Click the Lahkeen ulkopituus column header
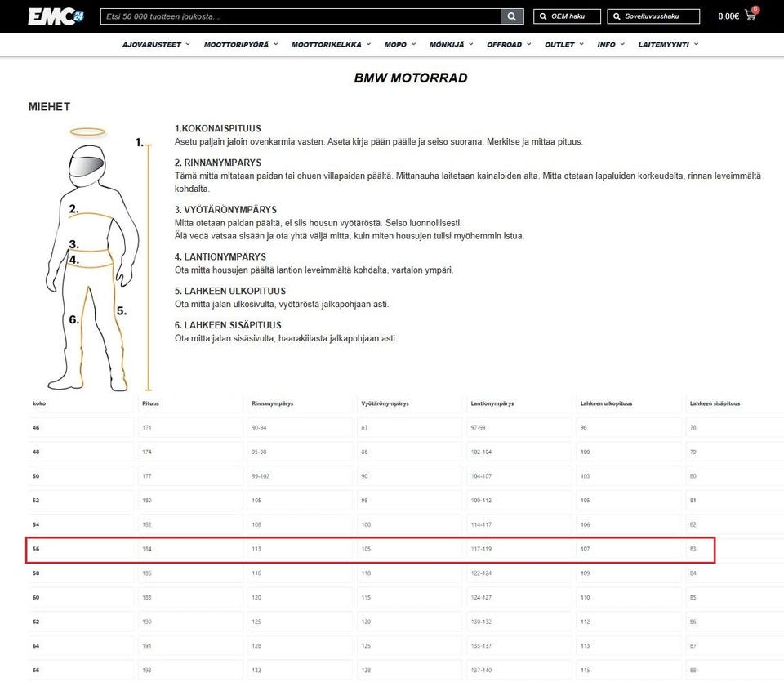 (x=606, y=403)
